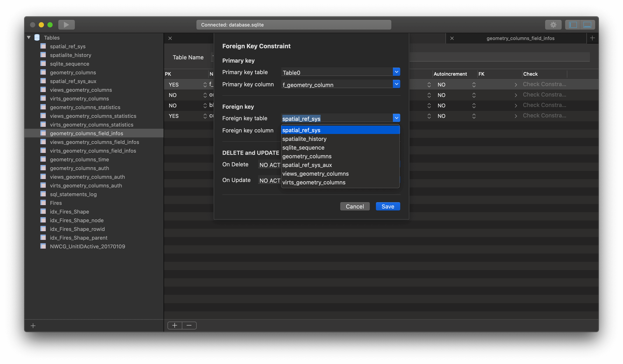Screen dimensions: 623x364
Task: Open settings via the gear icon
Action: [553, 25]
